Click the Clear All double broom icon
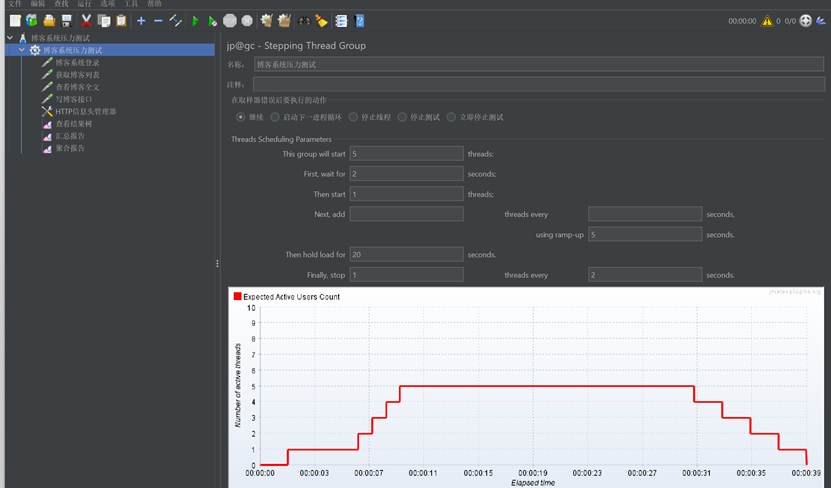This screenshot has width=831, height=488. (285, 21)
